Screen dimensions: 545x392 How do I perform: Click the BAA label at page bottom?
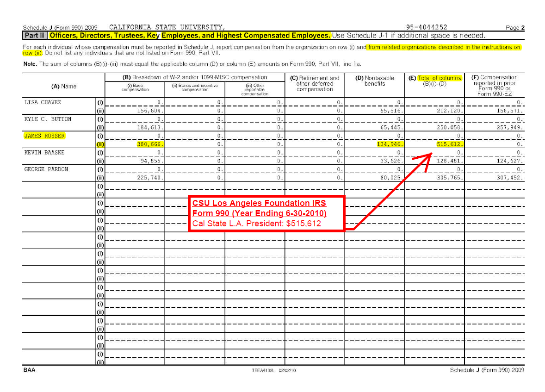coord(29,370)
